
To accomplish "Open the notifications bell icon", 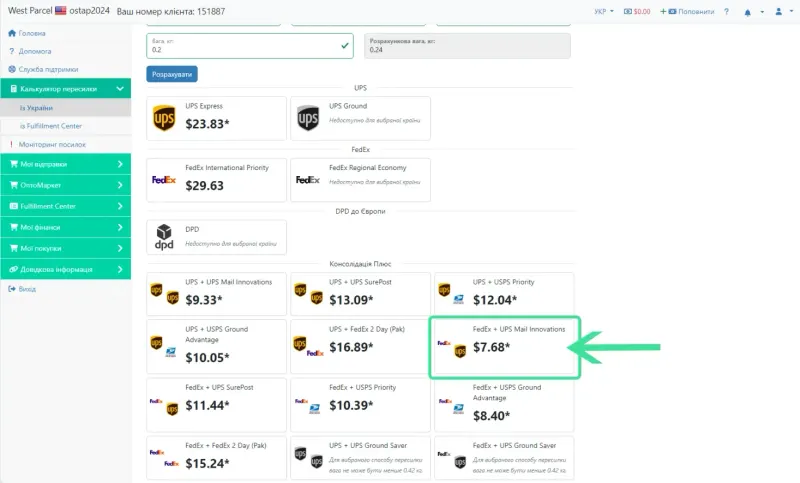I will pos(747,12).
